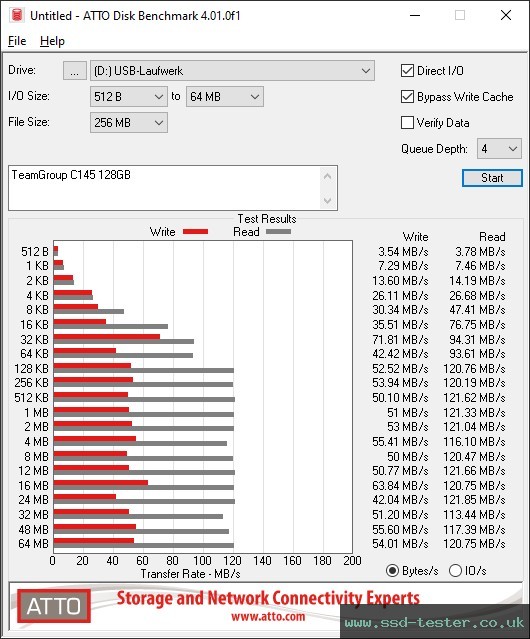Viewport: 530px width, 639px height.
Task: Click the description field with TeamGroup C145 128GB
Action: (165, 188)
